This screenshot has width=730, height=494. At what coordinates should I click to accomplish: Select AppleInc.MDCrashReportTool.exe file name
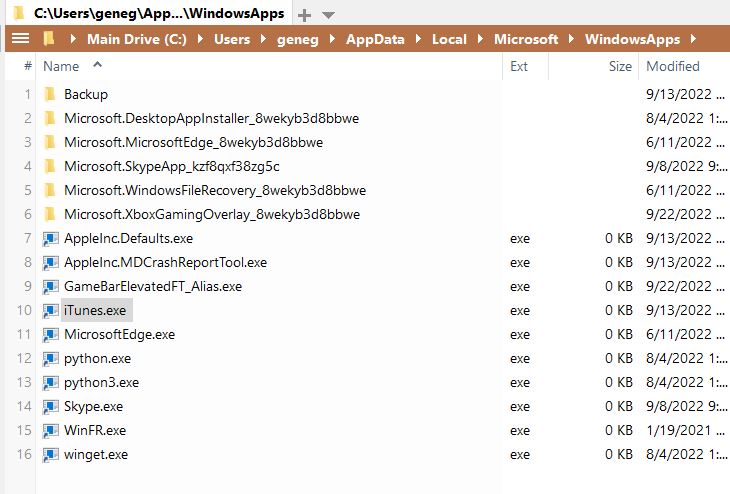(166, 263)
